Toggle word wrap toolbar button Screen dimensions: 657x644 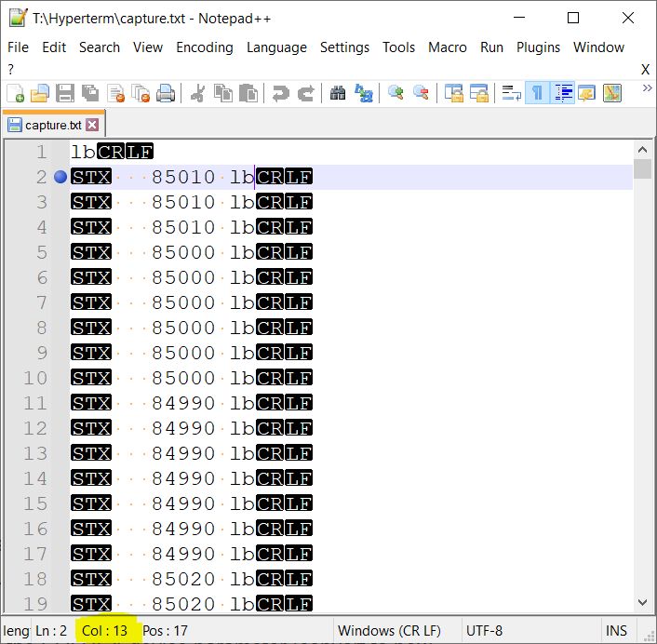point(511,93)
